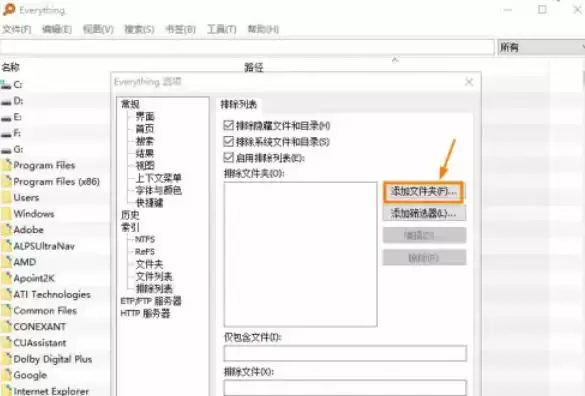585x396 pixels.
Task: Sort by the 路径 column header
Action: [x=254, y=68]
